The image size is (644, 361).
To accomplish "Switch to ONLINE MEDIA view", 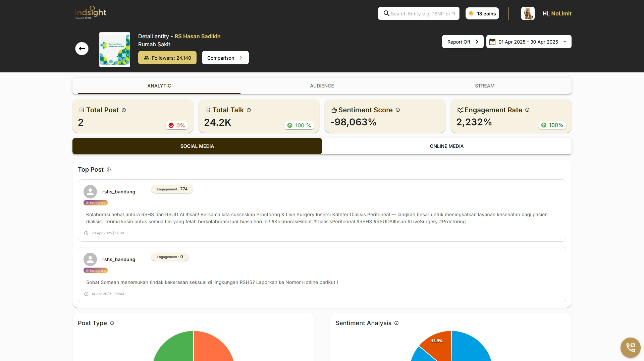I will 447,146.
